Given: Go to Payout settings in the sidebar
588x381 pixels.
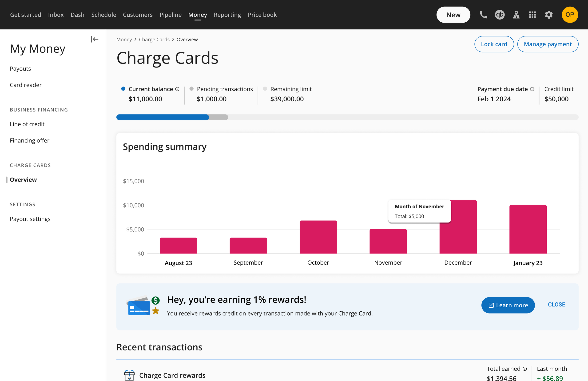Looking at the screenshot, I should [30, 219].
